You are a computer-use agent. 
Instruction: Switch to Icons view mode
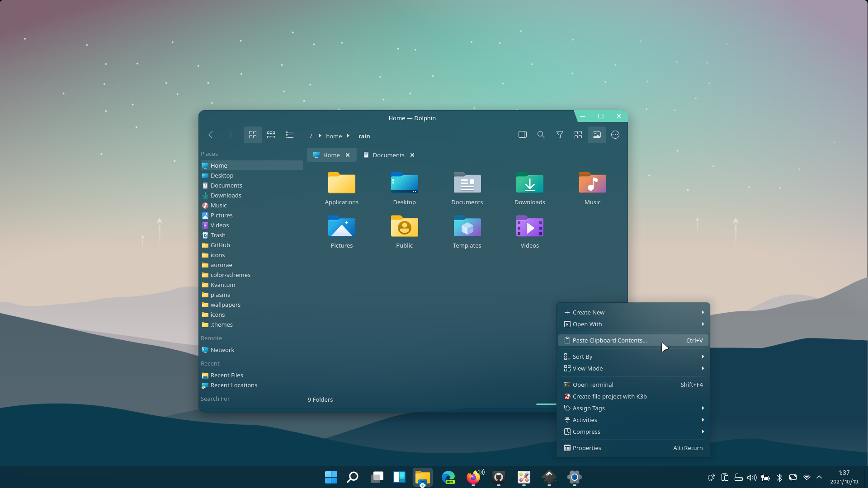pos(253,135)
